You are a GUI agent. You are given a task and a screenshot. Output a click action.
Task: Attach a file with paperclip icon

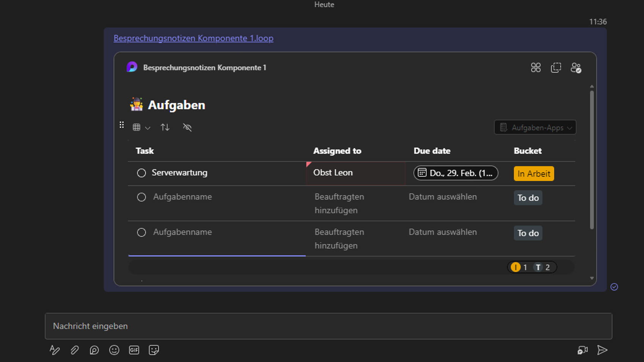click(75, 350)
